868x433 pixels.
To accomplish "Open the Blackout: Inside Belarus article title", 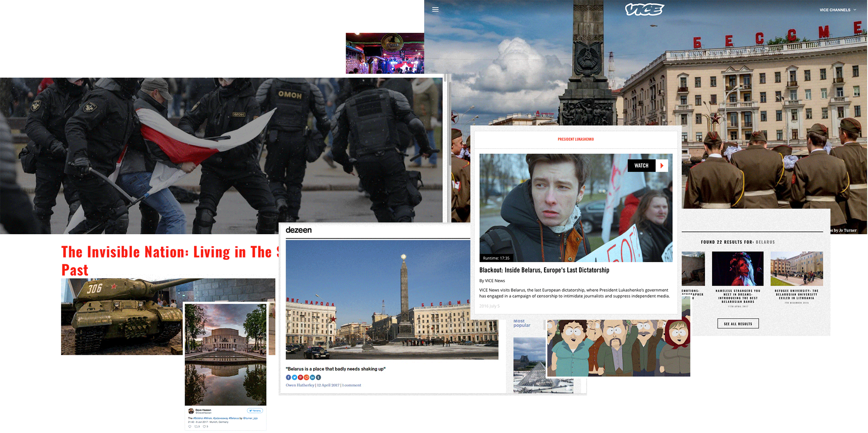I will [544, 270].
